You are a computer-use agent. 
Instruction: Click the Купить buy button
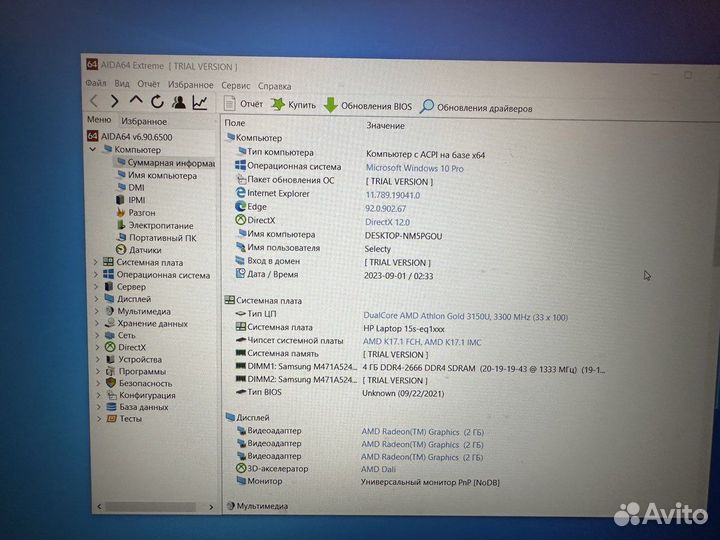click(x=294, y=105)
